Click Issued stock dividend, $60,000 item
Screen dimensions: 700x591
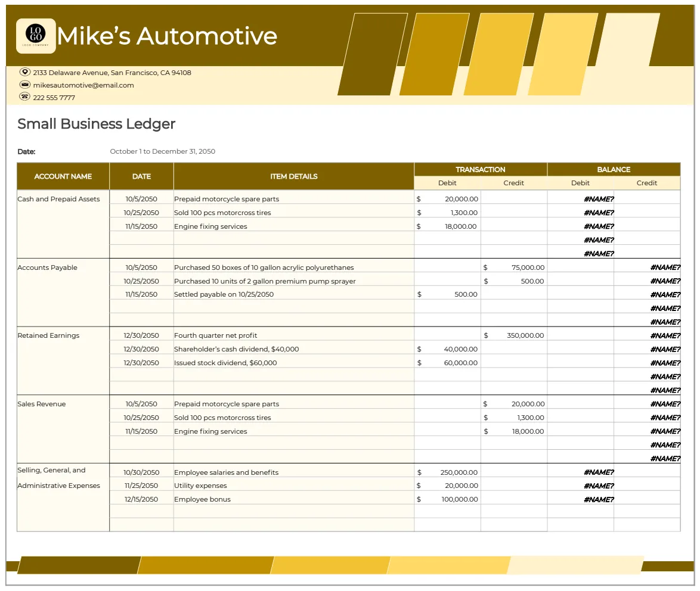click(225, 363)
